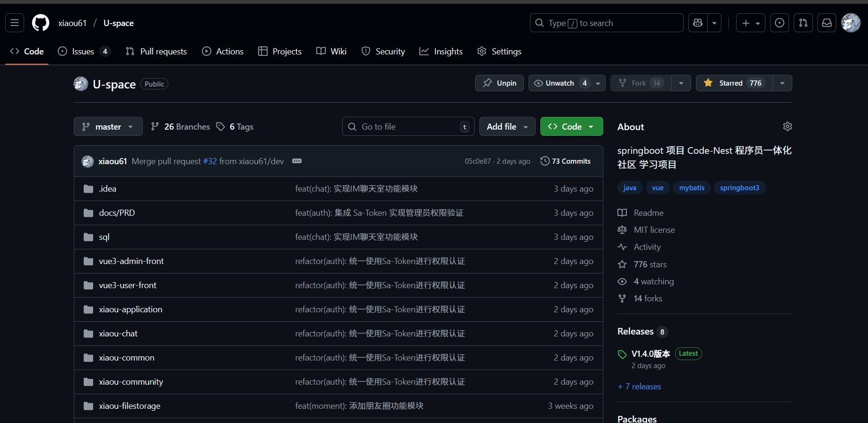Open the user profile avatar menu

pyautogui.click(x=851, y=23)
